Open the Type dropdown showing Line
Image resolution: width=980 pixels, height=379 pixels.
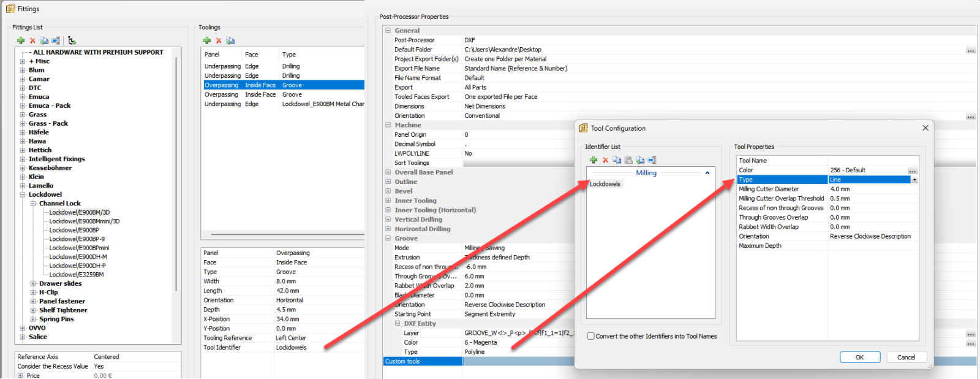click(x=914, y=180)
